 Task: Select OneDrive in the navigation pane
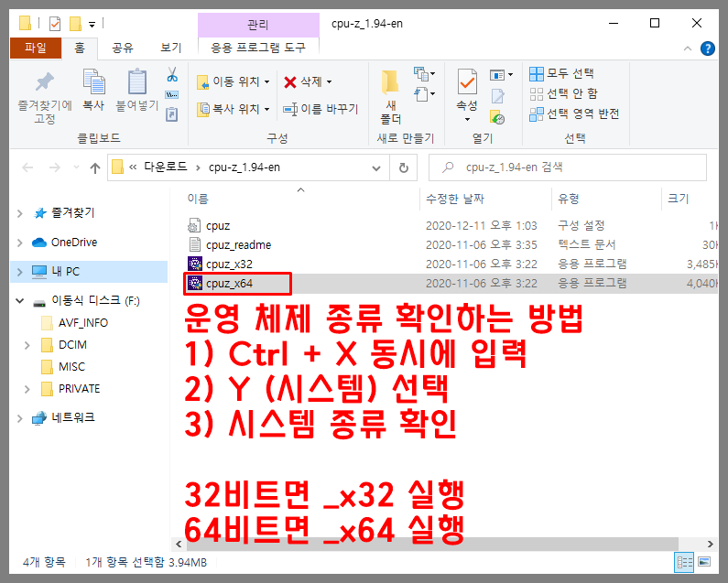coord(74,243)
